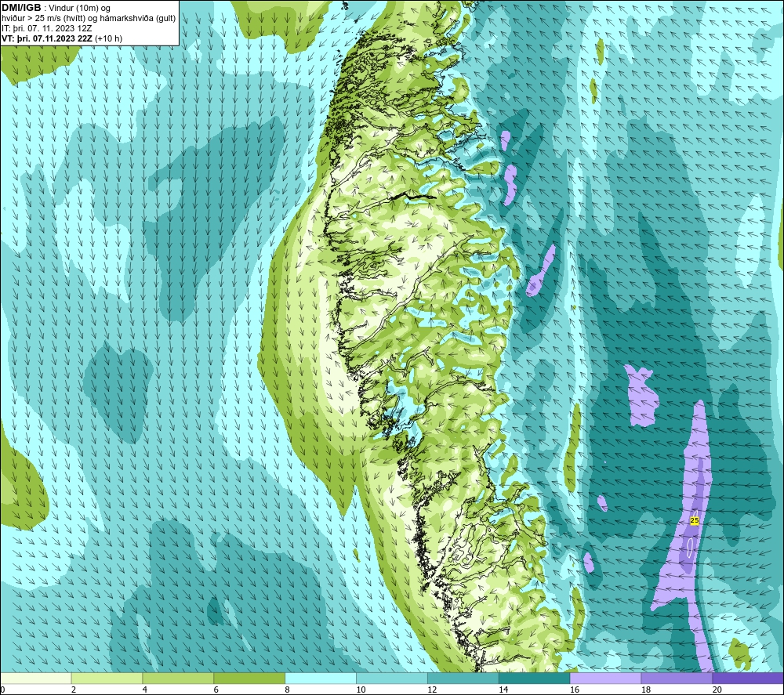Select the 12–14 m/s teal legend swatch
This screenshot has height=695, width=784.
(463, 678)
